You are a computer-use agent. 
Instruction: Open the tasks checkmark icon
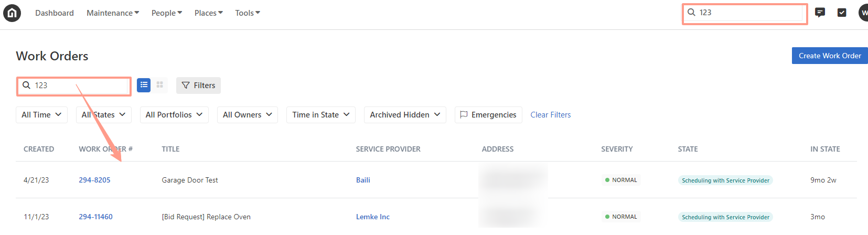[842, 13]
